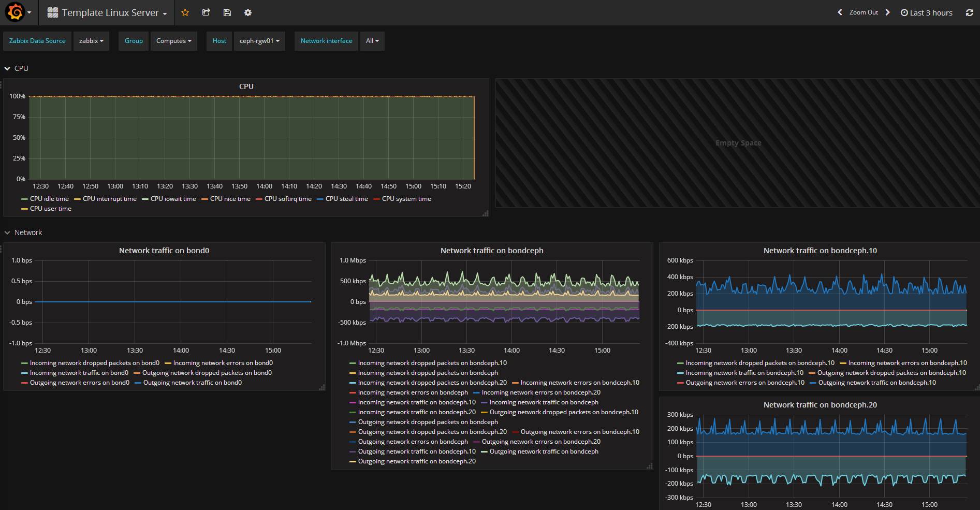Select Incoming network errors on bond0 legend
This screenshot has width=980, height=510.
[223, 363]
